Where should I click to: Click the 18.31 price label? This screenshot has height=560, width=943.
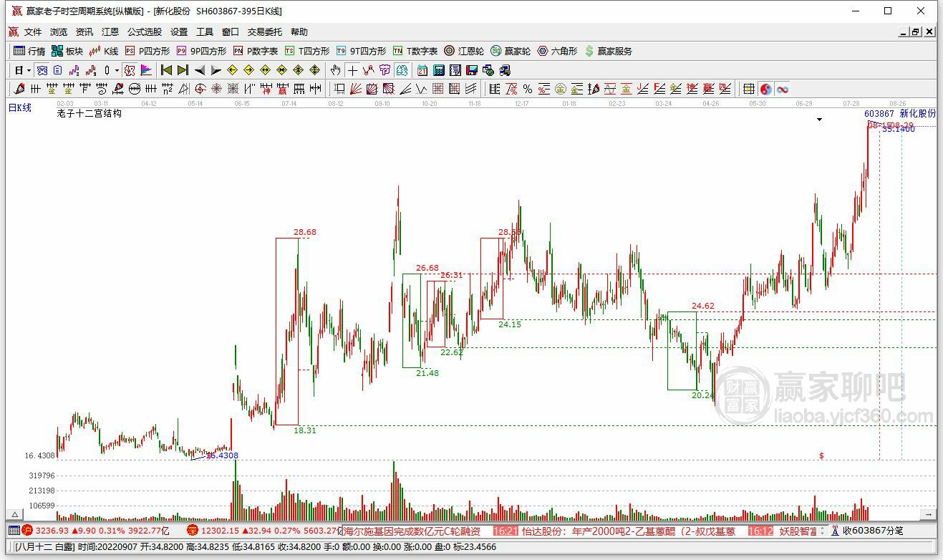coord(305,430)
